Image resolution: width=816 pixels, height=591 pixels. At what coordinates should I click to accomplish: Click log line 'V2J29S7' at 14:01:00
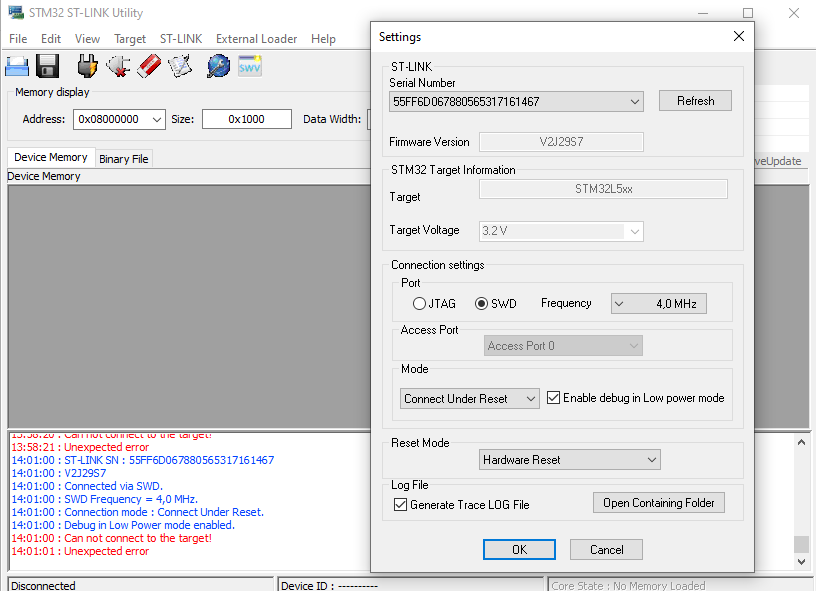59,473
